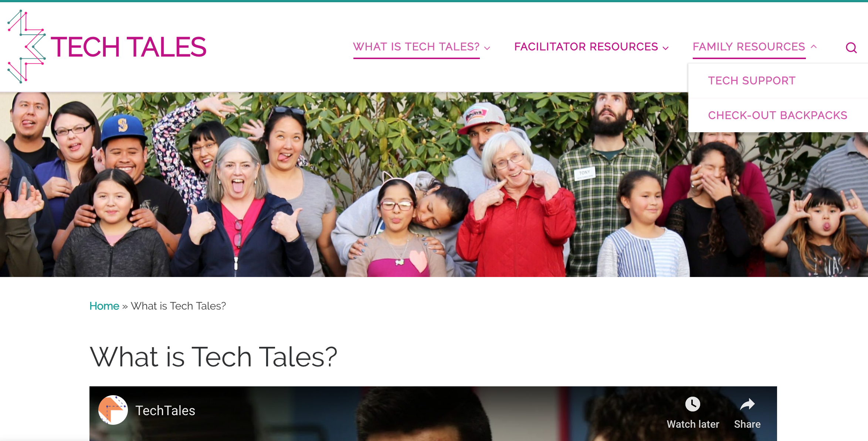The height and width of the screenshot is (441, 868).
Task: Collapse the Family Resources chevron
Action: point(814,47)
